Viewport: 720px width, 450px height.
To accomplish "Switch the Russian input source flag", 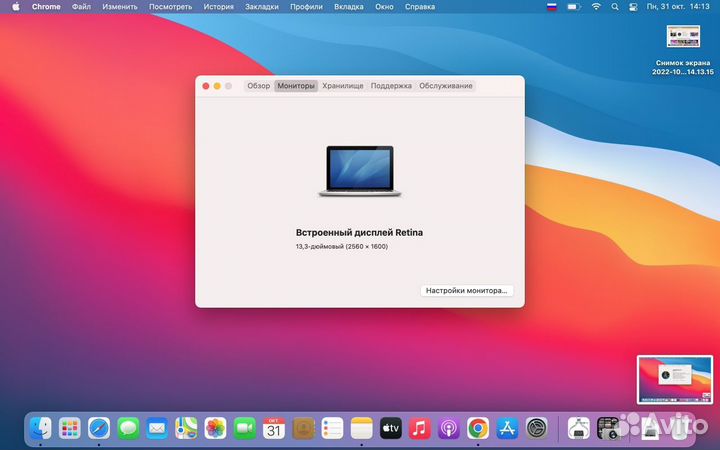I will pos(552,7).
